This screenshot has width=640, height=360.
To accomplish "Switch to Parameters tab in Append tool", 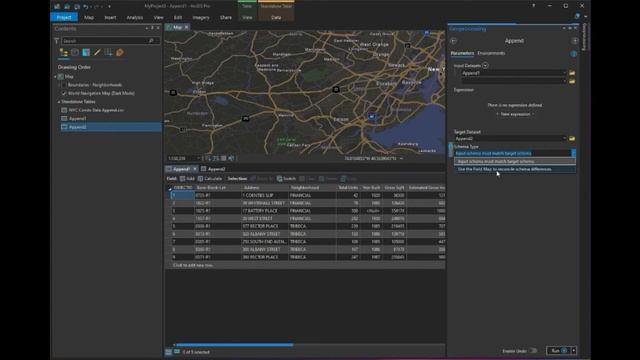I will point(462,53).
